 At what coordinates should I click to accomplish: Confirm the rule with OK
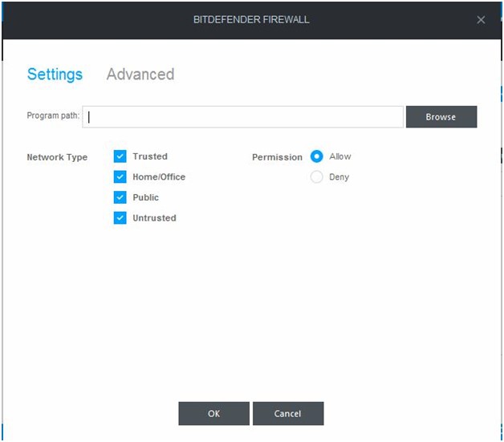pos(213,413)
